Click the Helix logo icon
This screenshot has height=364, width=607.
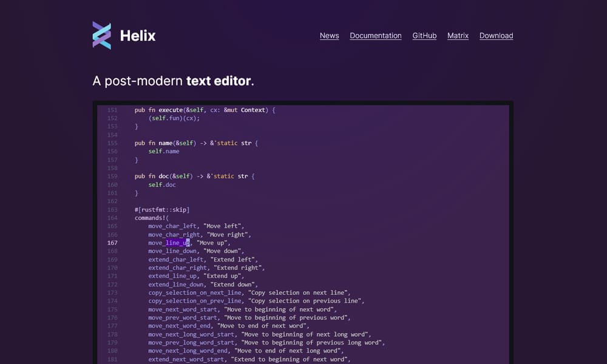102,35
